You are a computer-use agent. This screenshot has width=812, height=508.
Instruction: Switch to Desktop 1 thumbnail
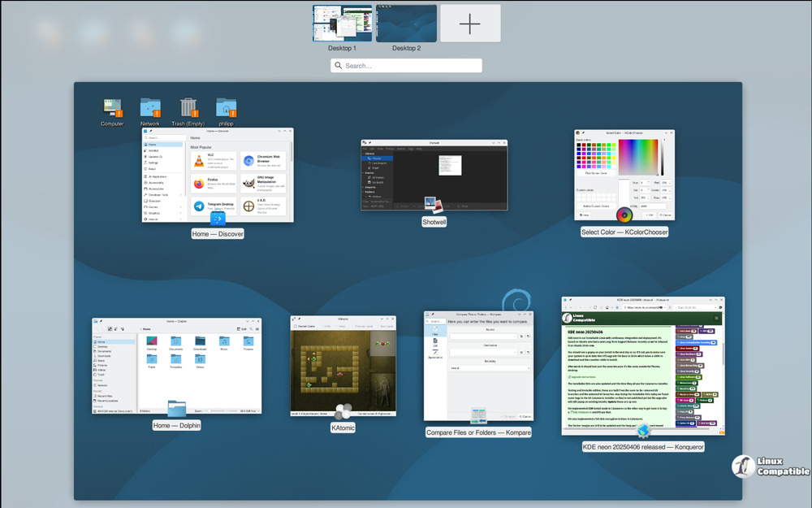pyautogui.click(x=342, y=24)
